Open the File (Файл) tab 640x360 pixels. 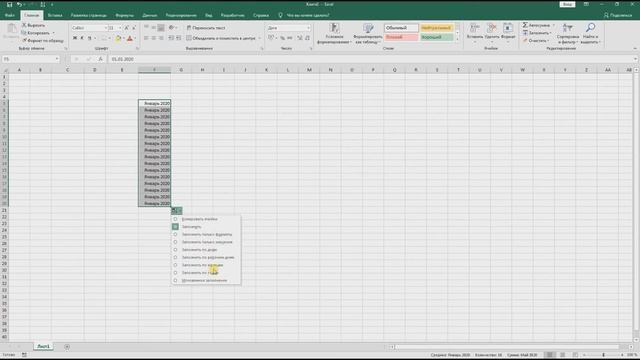click(x=9, y=16)
